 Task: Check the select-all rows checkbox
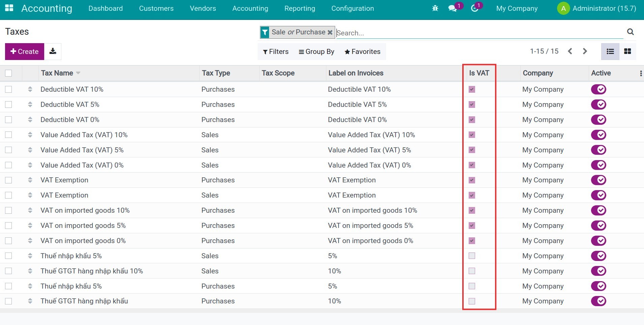click(x=9, y=73)
